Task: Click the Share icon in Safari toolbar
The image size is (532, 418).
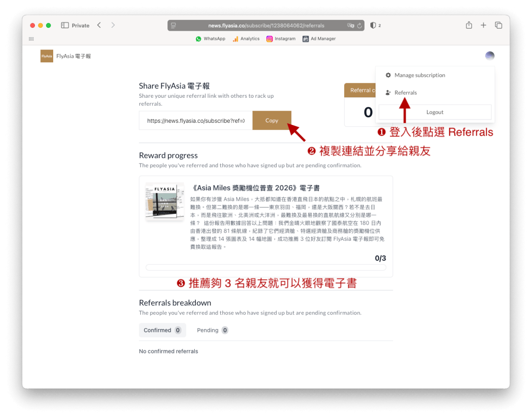Action: pyautogui.click(x=469, y=25)
